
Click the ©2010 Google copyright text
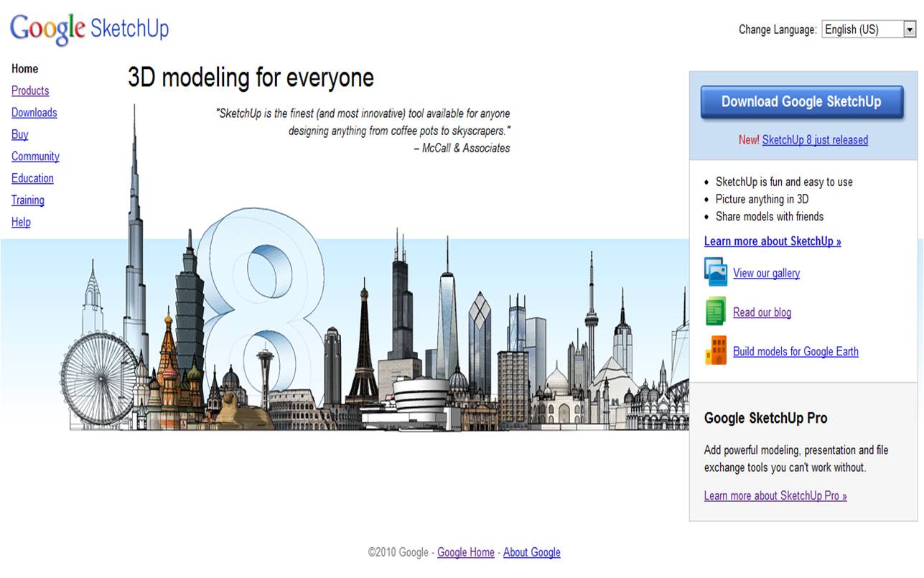[x=398, y=552]
